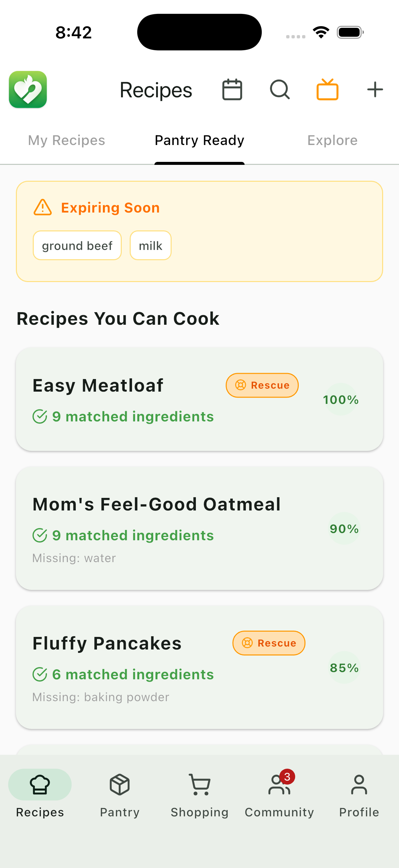
Task: Tap Rescue badge on Easy Meatloaf
Action: (x=262, y=385)
